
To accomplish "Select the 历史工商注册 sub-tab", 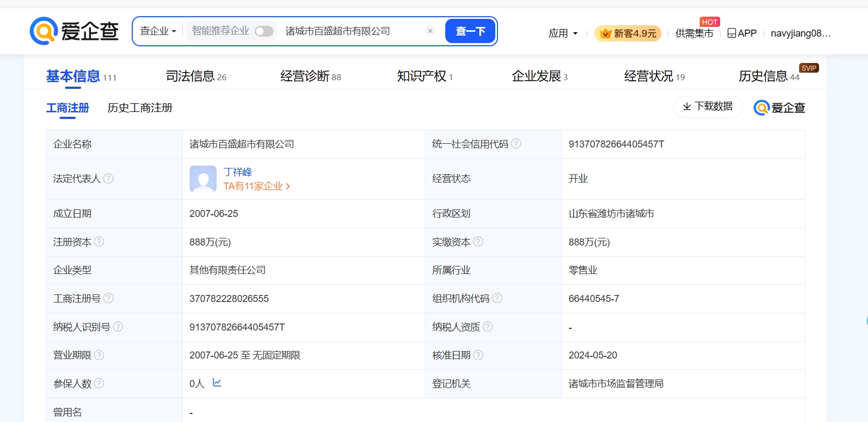I will click(140, 108).
